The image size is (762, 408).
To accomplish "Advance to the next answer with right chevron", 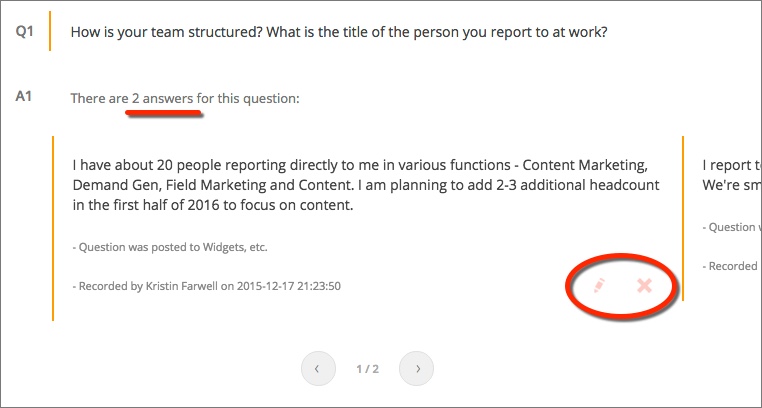I will [416, 369].
